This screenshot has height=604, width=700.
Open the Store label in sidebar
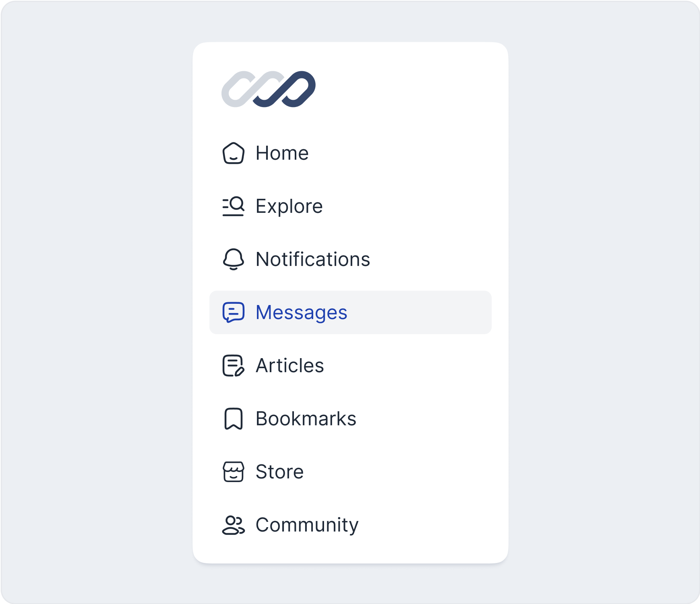tap(279, 472)
